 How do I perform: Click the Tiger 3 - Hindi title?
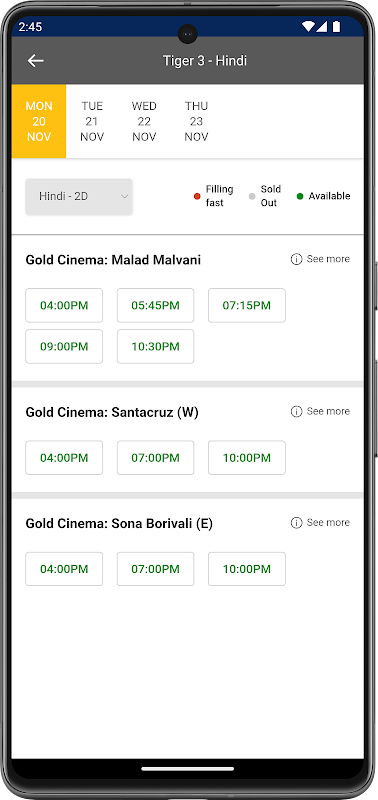pos(205,61)
